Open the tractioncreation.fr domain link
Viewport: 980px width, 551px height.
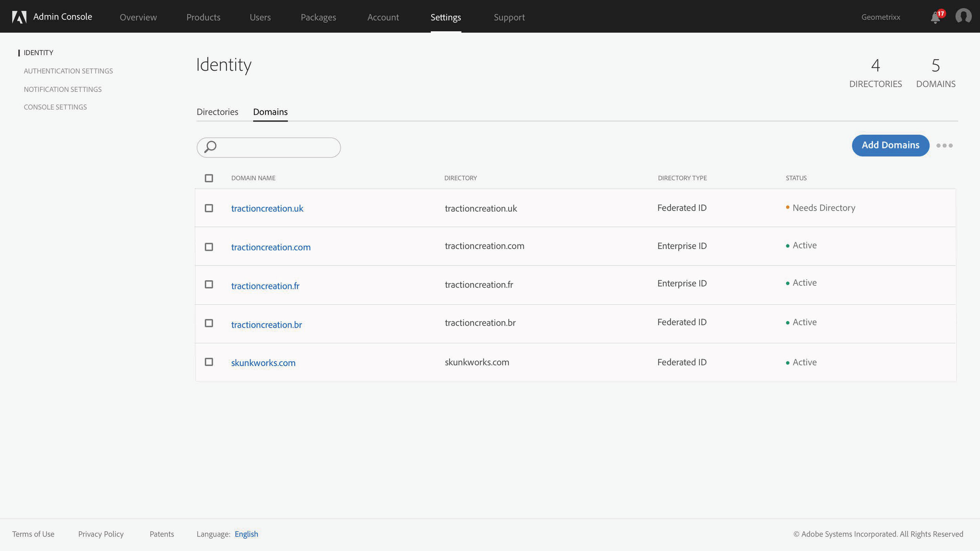point(265,286)
